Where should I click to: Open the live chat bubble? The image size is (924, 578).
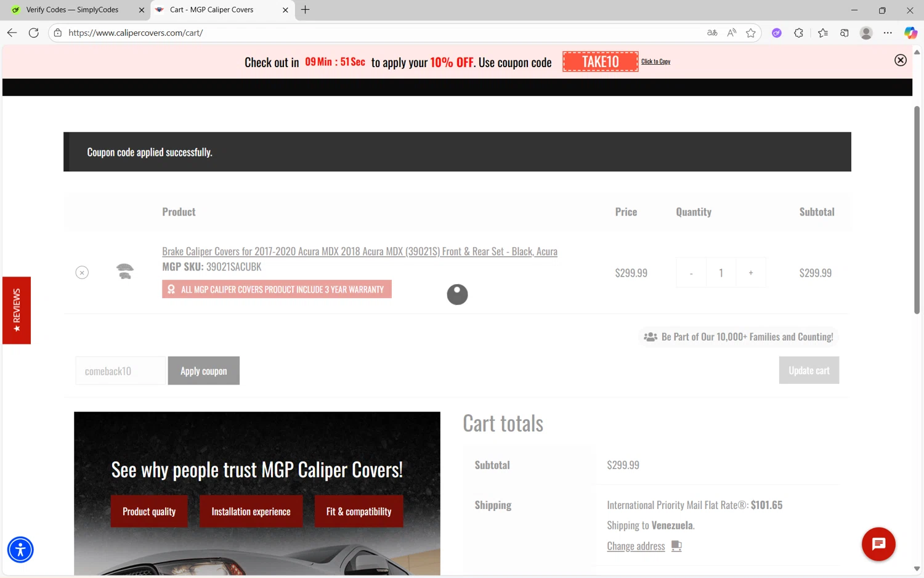pyautogui.click(x=878, y=544)
